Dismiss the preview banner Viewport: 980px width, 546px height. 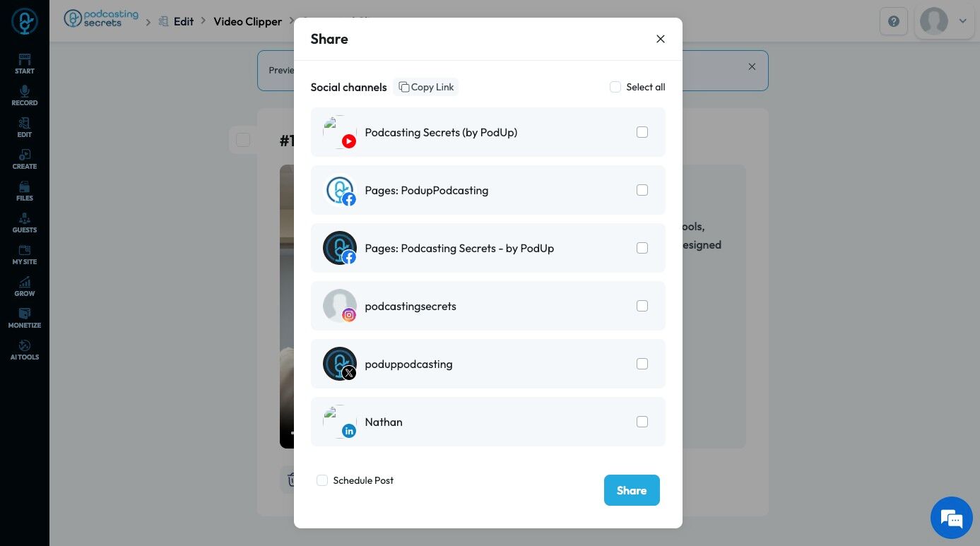(x=752, y=66)
